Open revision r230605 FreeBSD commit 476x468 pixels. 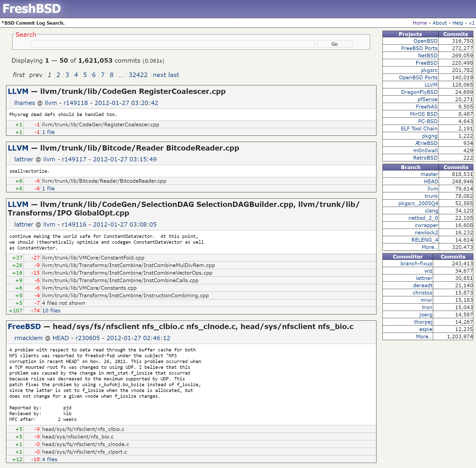tap(88, 338)
